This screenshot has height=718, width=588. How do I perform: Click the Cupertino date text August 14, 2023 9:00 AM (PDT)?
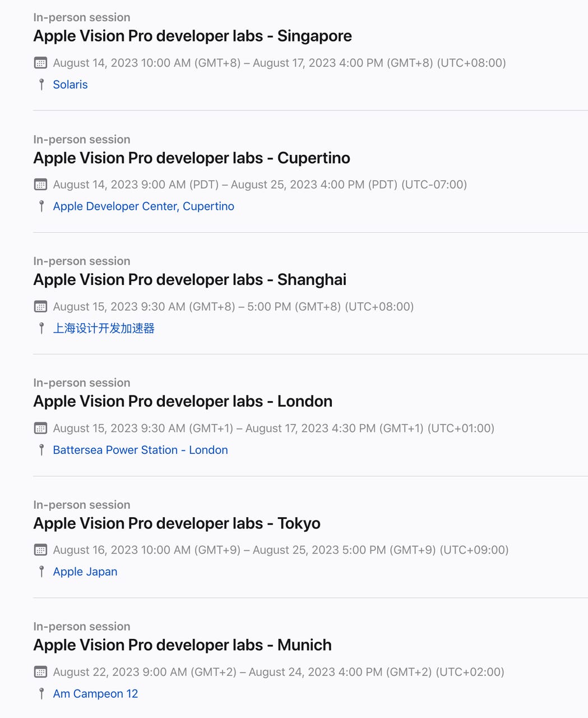[x=136, y=185]
